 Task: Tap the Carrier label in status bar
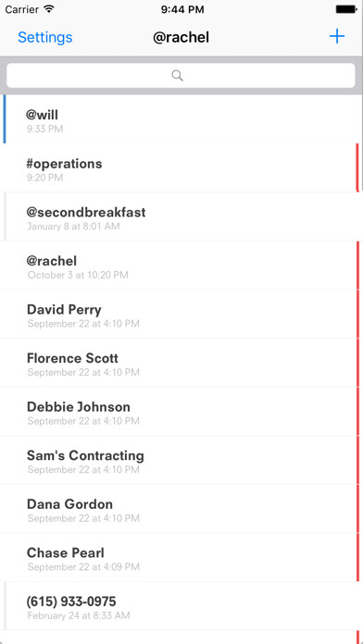pyautogui.click(x=22, y=9)
